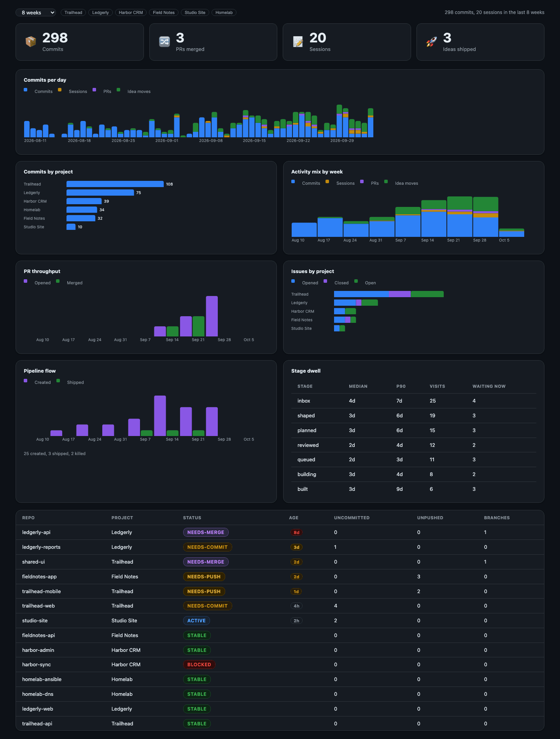Click the green Shipped legend swatch in Pipeline flow
The image size is (560, 739).
(58, 381)
